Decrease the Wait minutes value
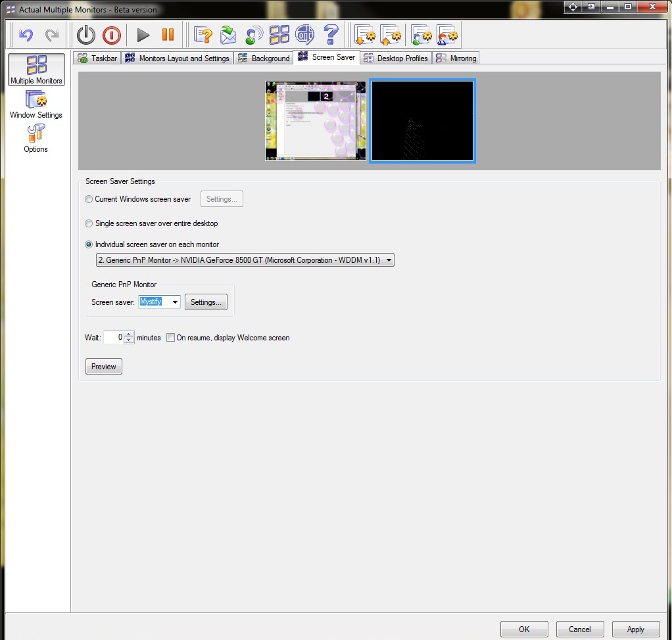Viewport: 672px width, 640px height. click(x=129, y=340)
